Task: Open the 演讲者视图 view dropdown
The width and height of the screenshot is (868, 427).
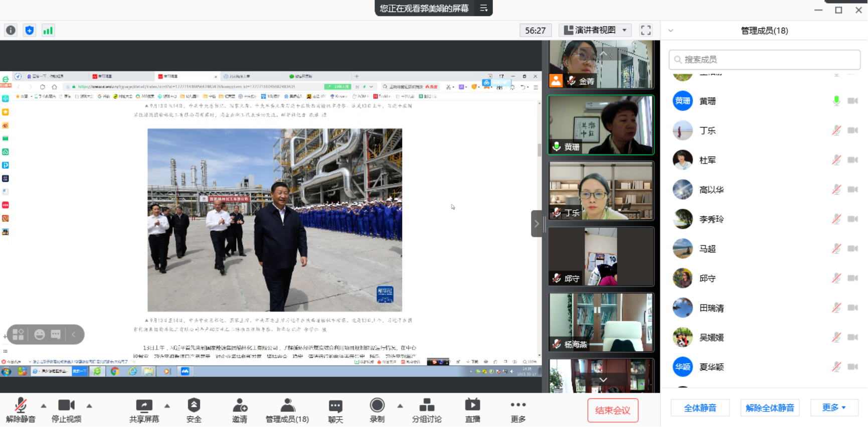Action: click(595, 30)
